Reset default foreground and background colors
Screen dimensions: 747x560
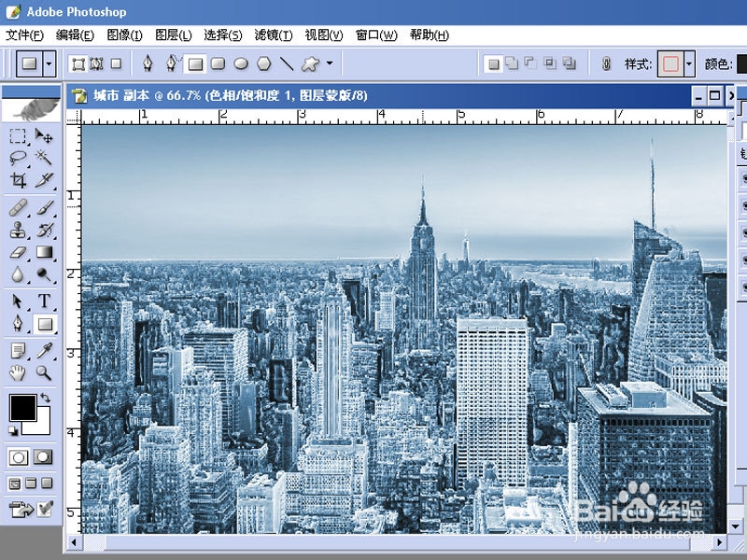(x=13, y=431)
